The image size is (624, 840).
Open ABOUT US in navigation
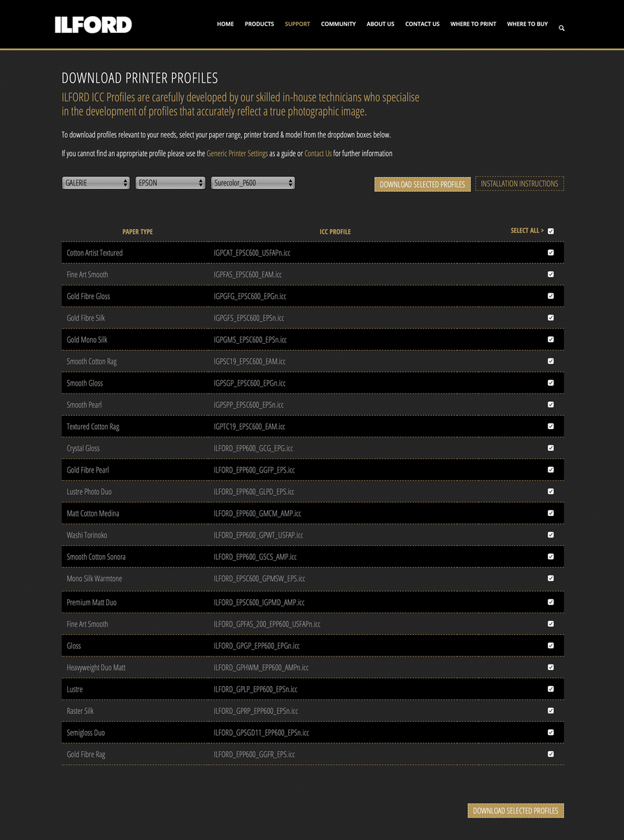tap(381, 24)
